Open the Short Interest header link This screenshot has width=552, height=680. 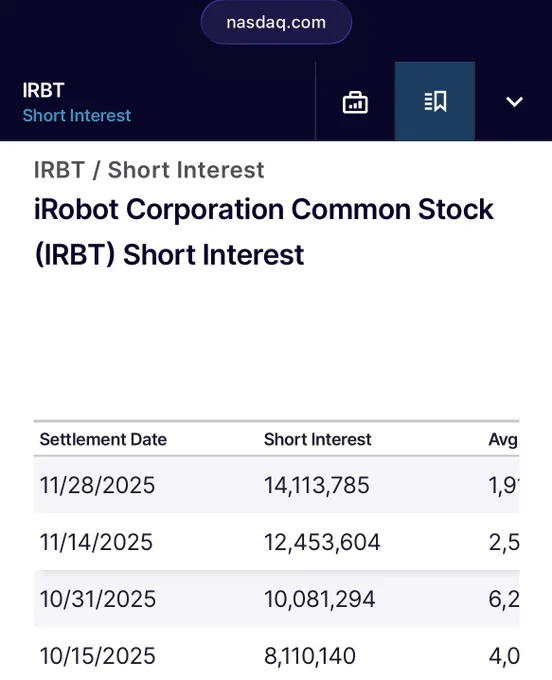pyautogui.click(x=77, y=115)
